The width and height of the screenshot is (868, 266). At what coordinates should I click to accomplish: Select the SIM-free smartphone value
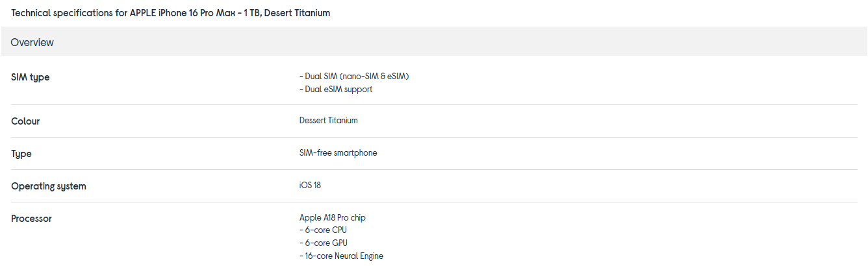tap(338, 153)
